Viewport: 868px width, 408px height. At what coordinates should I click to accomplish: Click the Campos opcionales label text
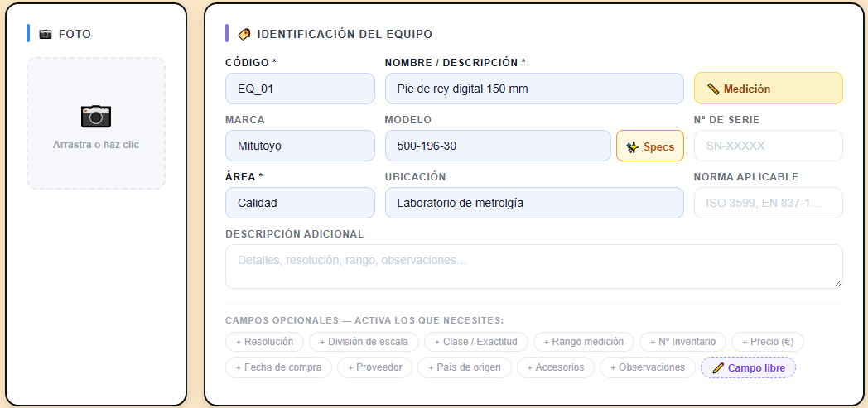(x=364, y=320)
